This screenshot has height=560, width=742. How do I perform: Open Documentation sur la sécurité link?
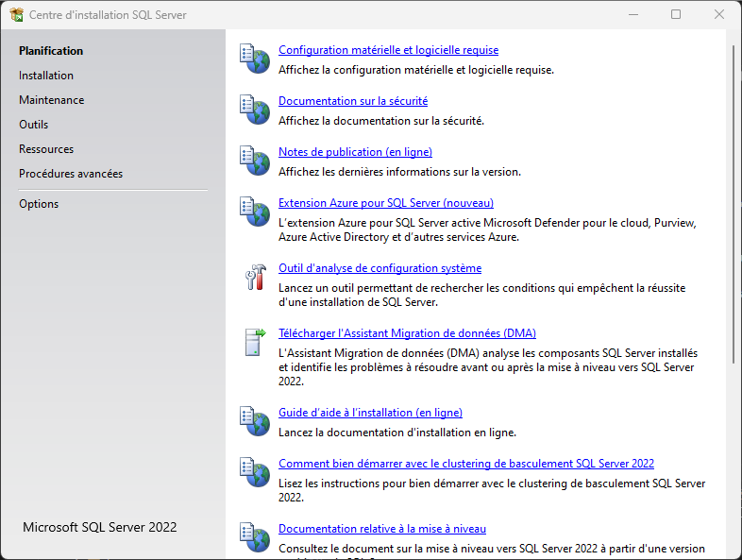tap(353, 101)
